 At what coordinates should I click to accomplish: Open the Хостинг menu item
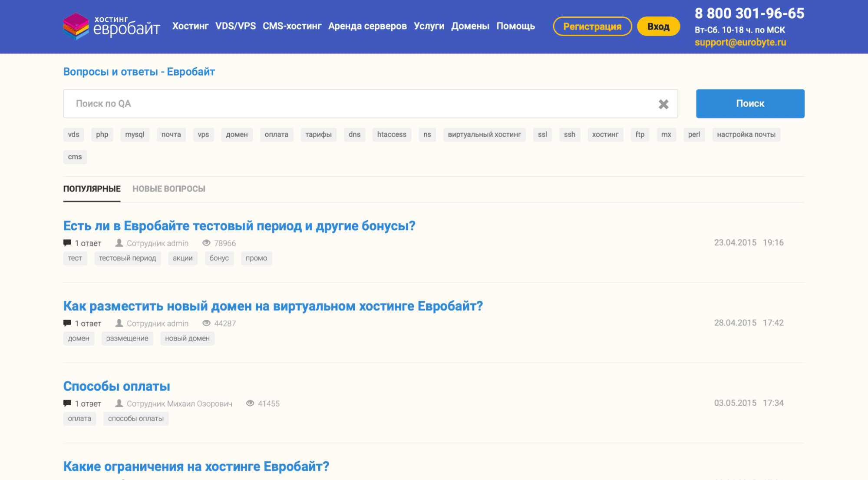(x=190, y=26)
